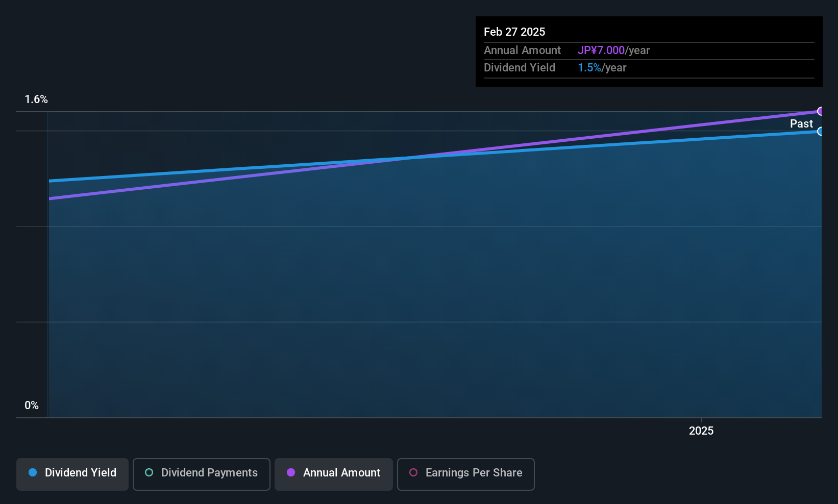Click the 0% y-axis label
838x504 pixels.
pos(32,406)
